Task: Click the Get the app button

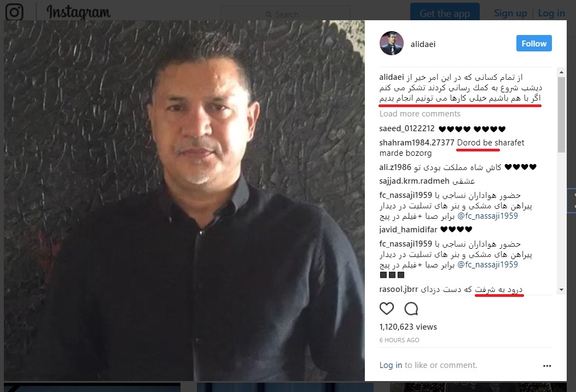Action: [445, 13]
